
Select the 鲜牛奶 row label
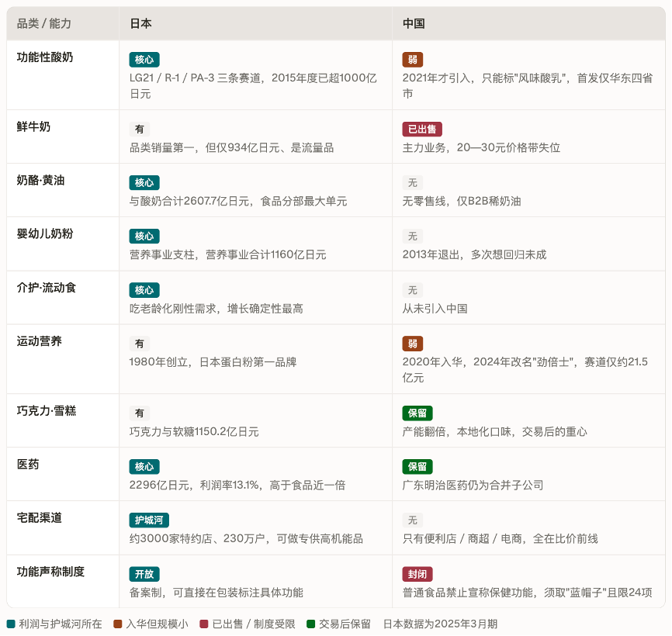(x=33, y=126)
